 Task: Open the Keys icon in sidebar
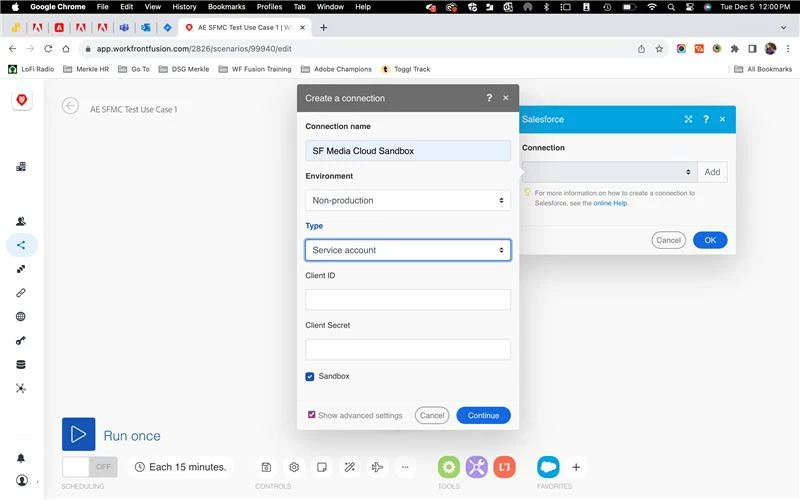(21, 341)
